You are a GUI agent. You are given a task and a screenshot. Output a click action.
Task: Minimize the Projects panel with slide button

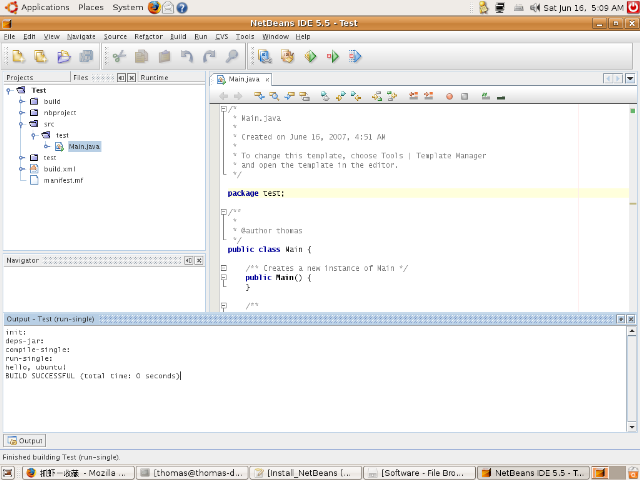[x=121, y=77]
